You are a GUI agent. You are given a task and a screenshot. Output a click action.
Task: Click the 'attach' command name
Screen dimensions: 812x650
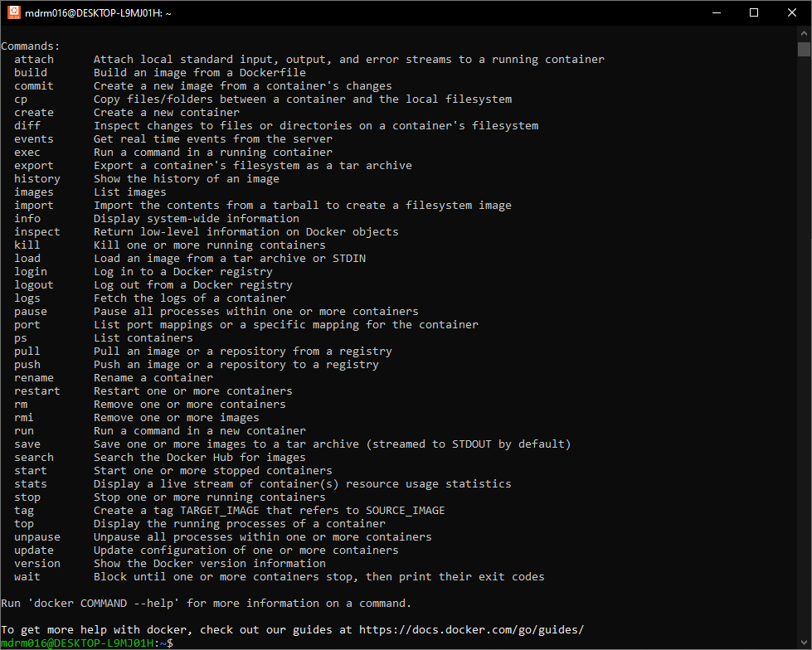coord(34,60)
